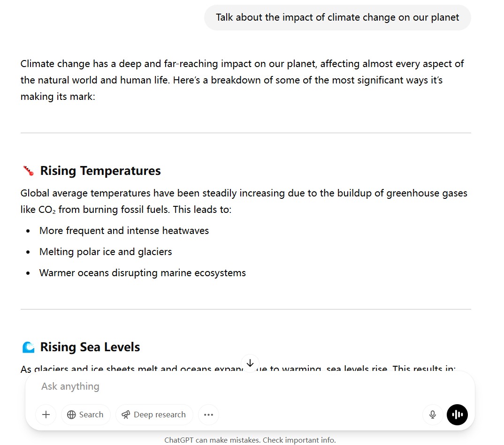This screenshot has height=445, width=504.
Task: Jump to bottom using the down-arrow button
Action: (x=250, y=363)
